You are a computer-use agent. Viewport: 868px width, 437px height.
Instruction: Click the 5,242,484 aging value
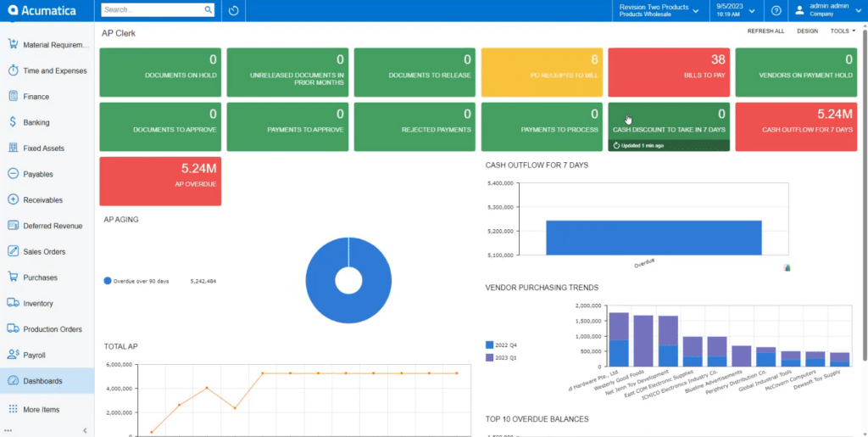(203, 282)
